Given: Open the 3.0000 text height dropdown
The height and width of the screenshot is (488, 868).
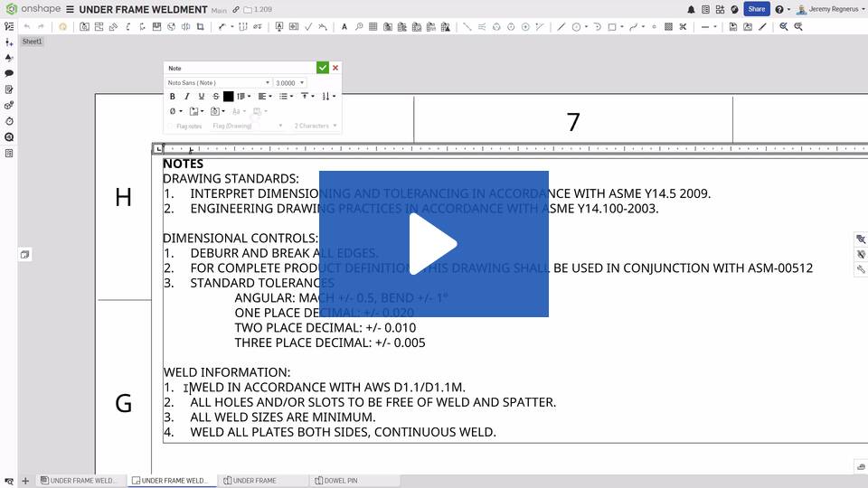Looking at the screenshot, I should pyautogui.click(x=289, y=82).
